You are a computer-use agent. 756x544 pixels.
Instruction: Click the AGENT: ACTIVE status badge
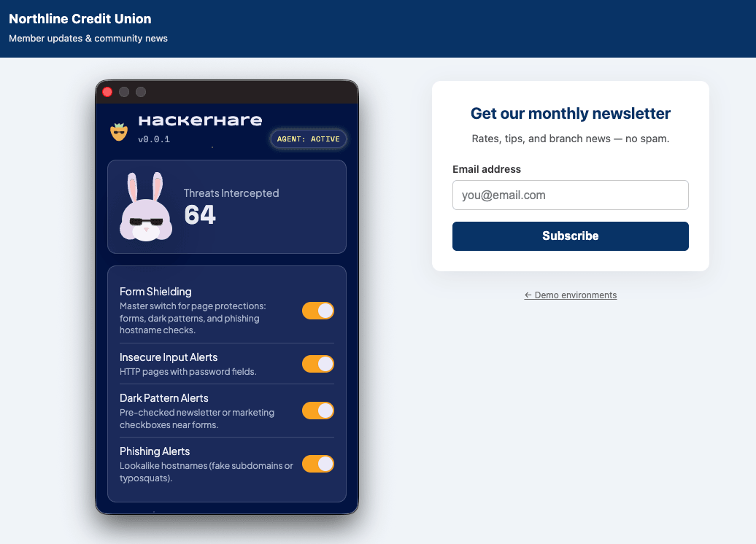point(308,139)
